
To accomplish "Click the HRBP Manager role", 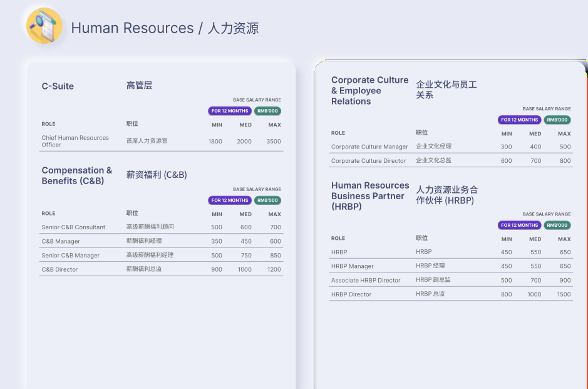I will coord(353,266).
